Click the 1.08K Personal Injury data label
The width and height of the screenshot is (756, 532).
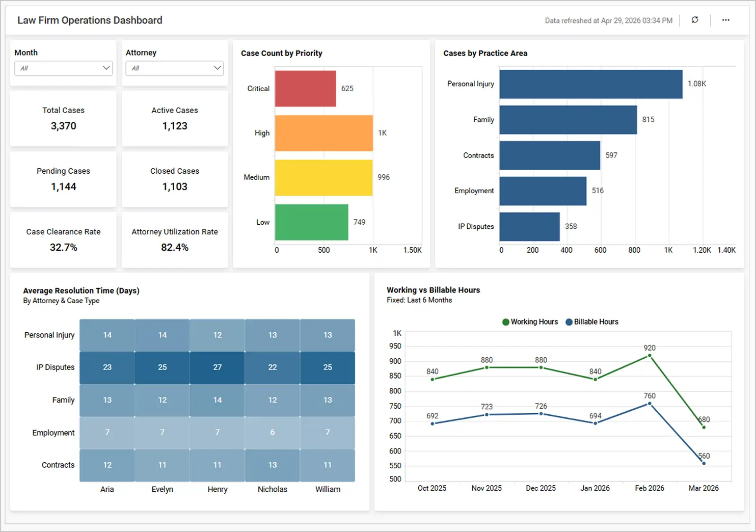(697, 84)
